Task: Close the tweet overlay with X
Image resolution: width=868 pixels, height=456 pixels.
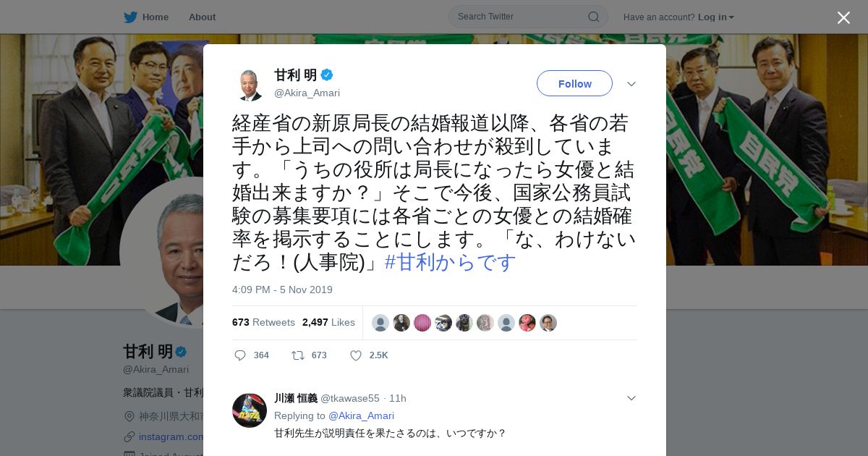Action: 843,17
